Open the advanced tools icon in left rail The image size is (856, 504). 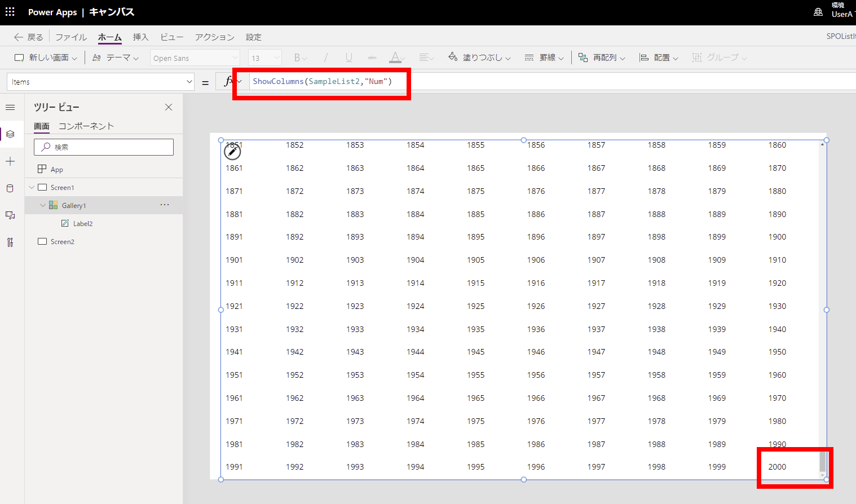point(10,242)
